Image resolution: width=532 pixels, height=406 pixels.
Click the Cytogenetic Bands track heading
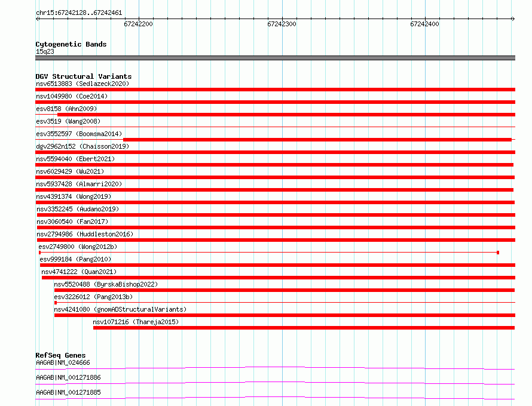71,44
